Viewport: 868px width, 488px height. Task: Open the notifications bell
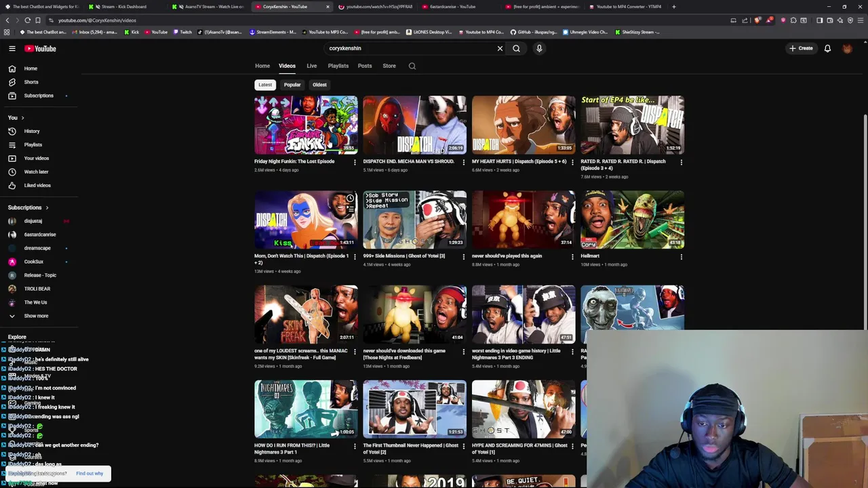point(827,48)
